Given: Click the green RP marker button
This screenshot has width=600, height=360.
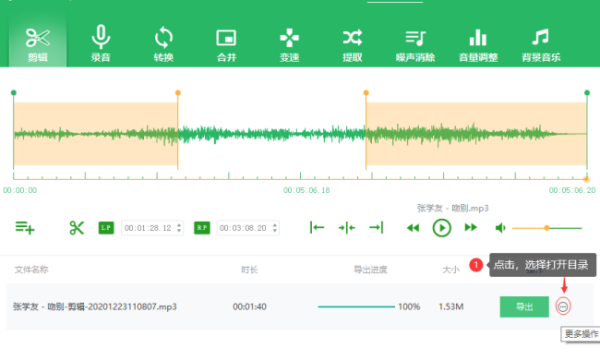Looking at the screenshot, I should pyautogui.click(x=202, y=228).
